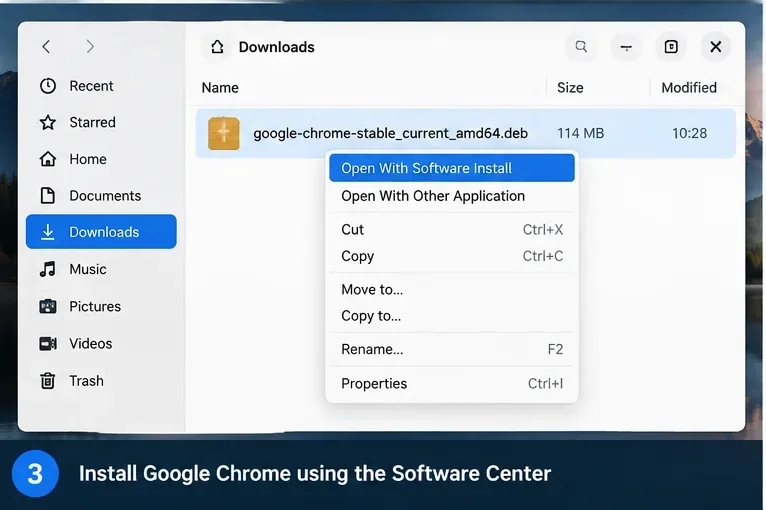
Task: Maximize the file manager window
Action: [x=671, y=47]
